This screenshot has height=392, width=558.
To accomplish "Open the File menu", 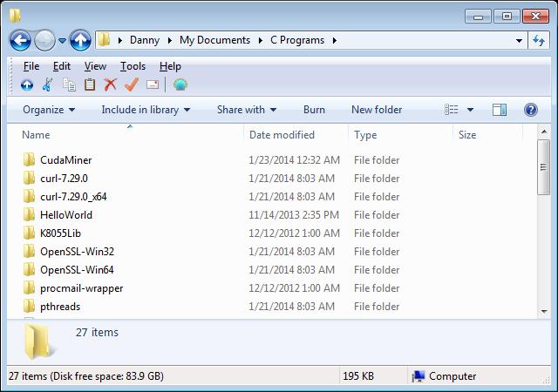I will [x=31, y=66].
